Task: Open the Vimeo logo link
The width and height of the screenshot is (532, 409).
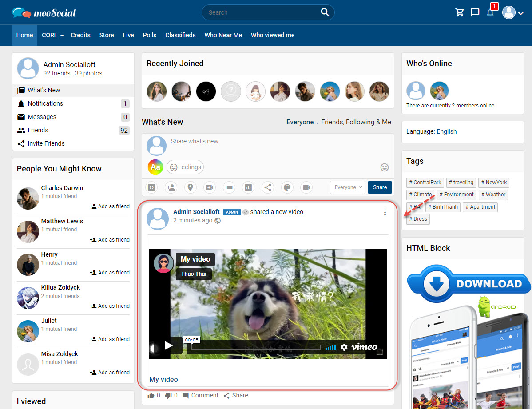Action: [x=364, y=347]
